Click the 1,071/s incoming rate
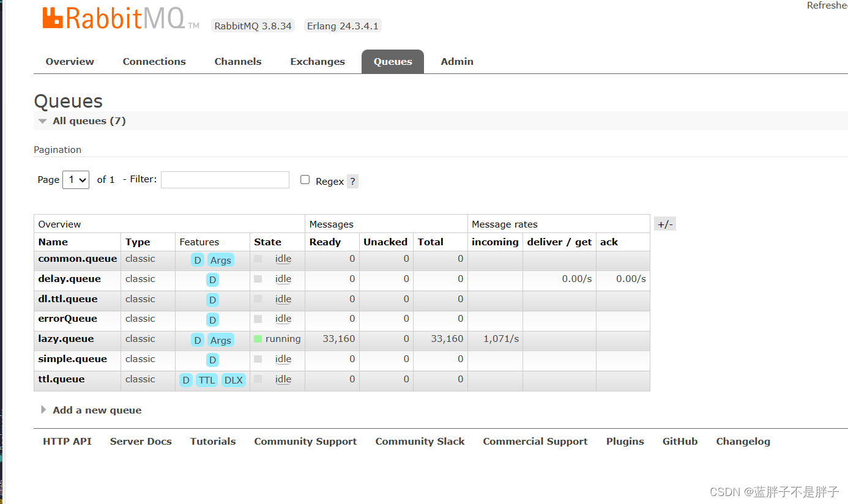The image size is (848, 504). point(501,338)
